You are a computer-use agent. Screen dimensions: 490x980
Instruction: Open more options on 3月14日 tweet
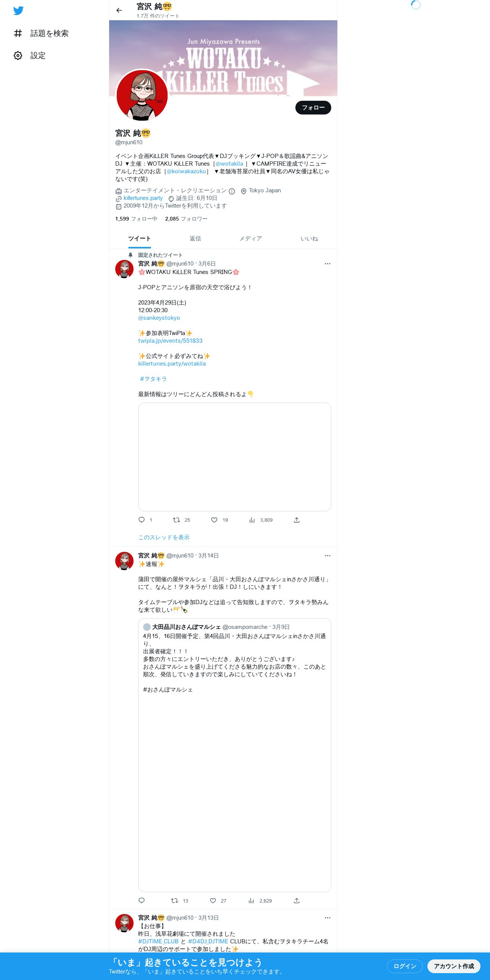coord(327,556)
